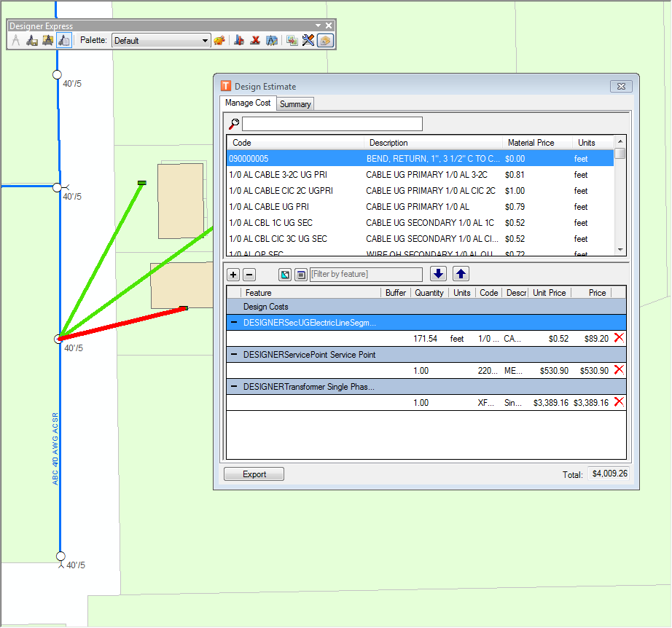Click the list view icon beside filter box
Screen dimensions: 672x628
[x=301, y=275]
